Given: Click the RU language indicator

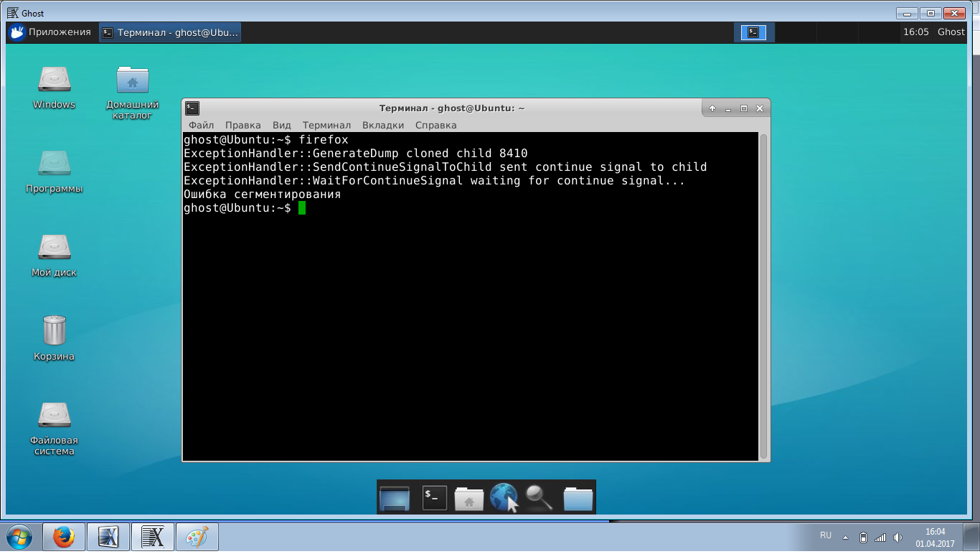Looking at the screenshot, I should 826,535.
